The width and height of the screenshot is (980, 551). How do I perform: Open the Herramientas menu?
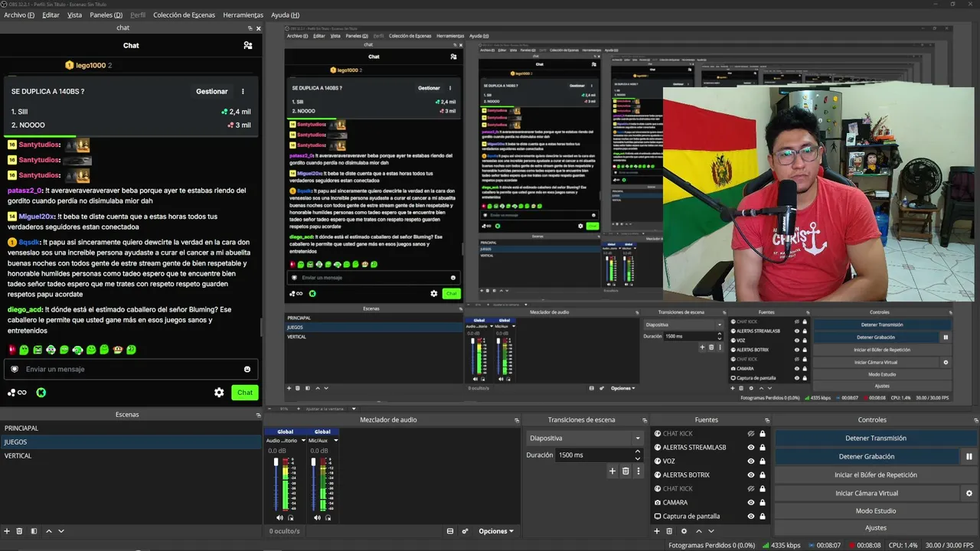tap(243, 15)
